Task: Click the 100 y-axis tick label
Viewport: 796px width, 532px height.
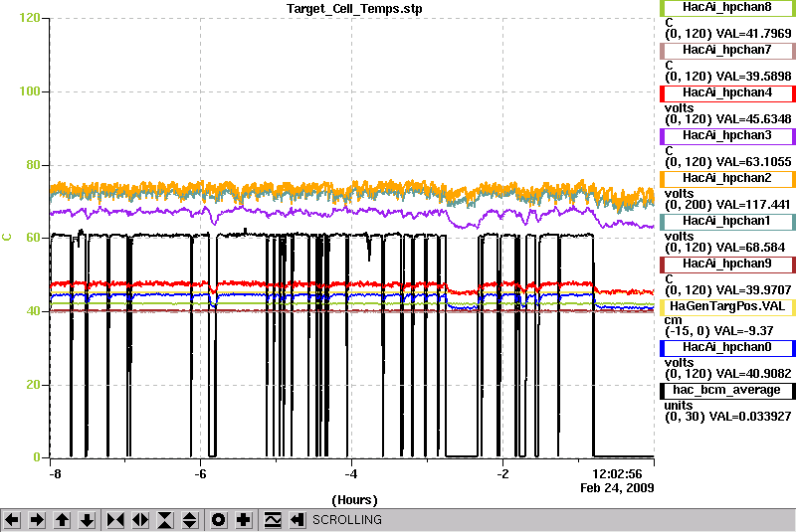Action: click(x=30, y=91)
